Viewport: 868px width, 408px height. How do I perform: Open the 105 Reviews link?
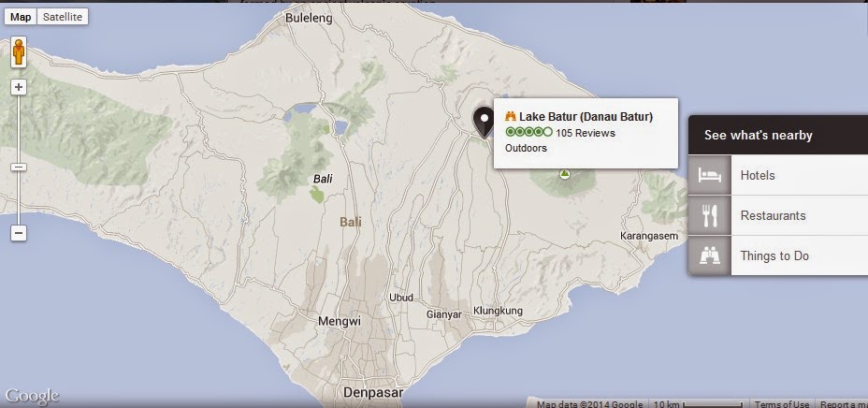pos(586,133)
